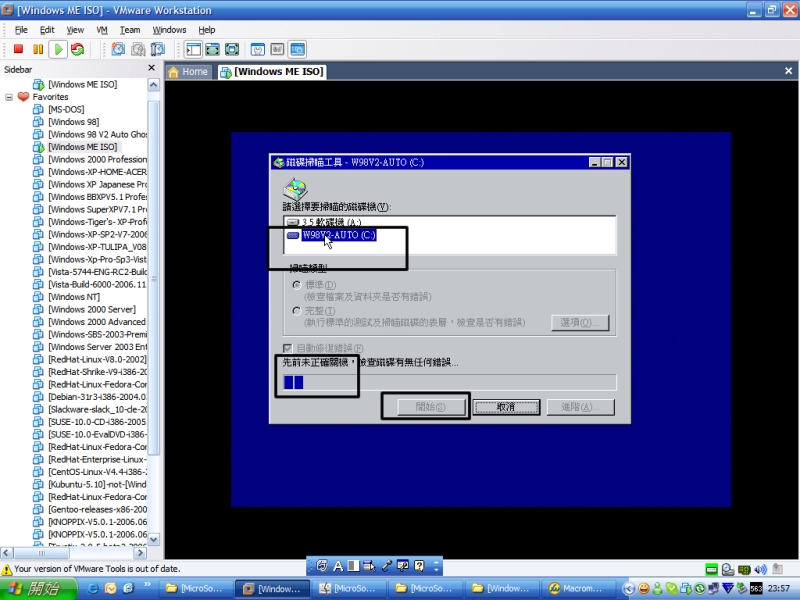Toggle the automatically fix errors checkbox
The image size is (800, 600).
coord(288,348)
